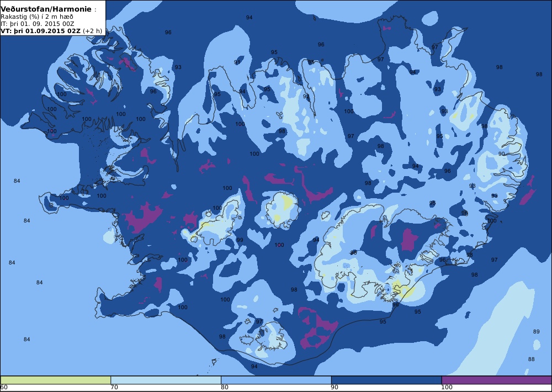Click the 'IT: þri 01. 09. 2015 00Z' line
The width and height of the screenshot is (552, 392).
pos(38,24)
